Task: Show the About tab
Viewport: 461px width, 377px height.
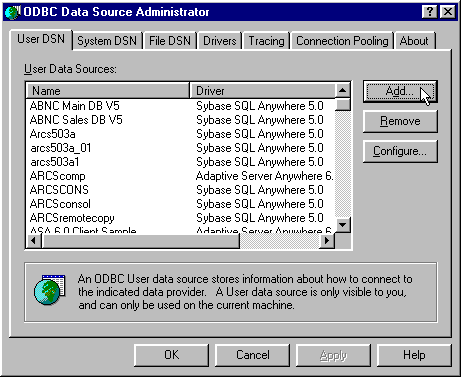Action: pyautogui.click(x=414, y=41)
